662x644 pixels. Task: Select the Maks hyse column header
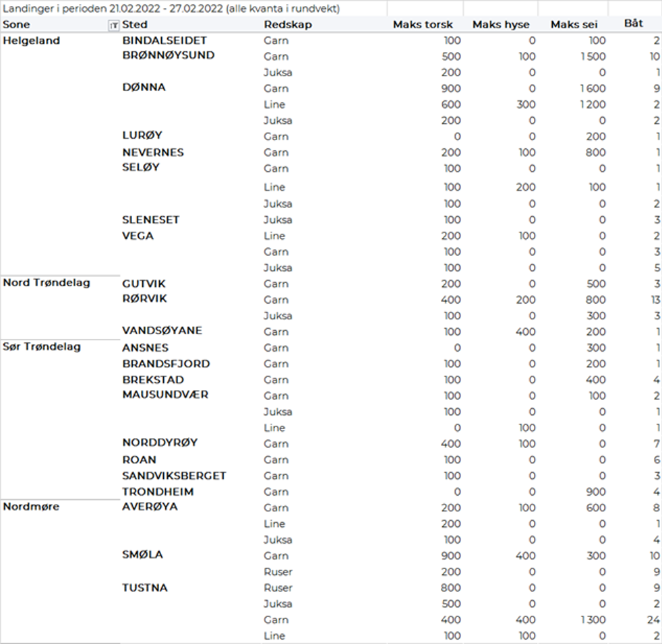(x=500, y=24)
